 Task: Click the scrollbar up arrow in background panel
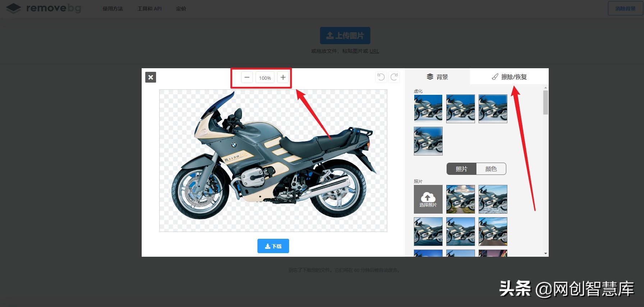tap(545, 88)
